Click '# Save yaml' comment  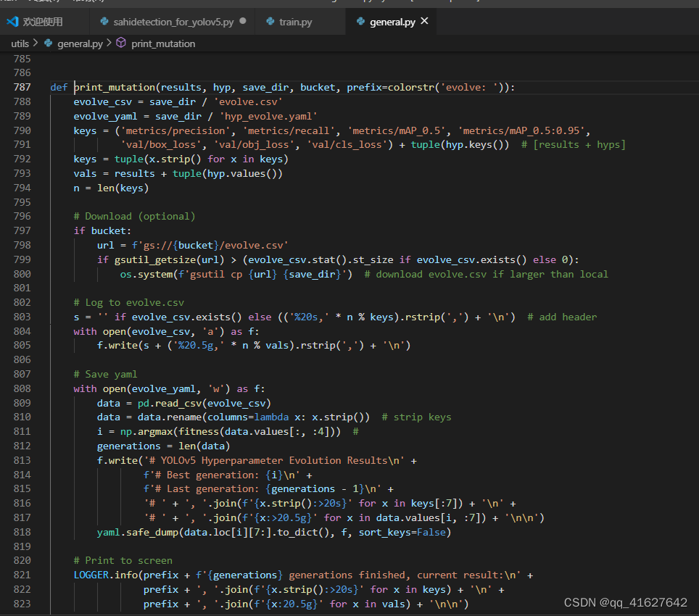click(x=105, y=375)
